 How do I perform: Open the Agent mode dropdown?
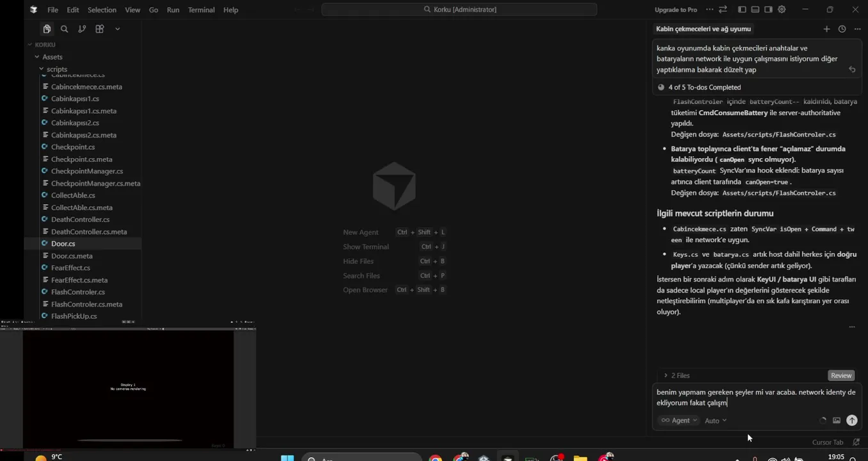coord(679,421)
